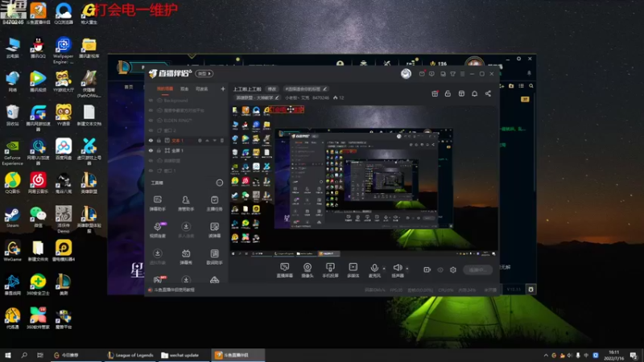Add a new scene with plus button
The image size is (644, 362).
coord(223,88)
